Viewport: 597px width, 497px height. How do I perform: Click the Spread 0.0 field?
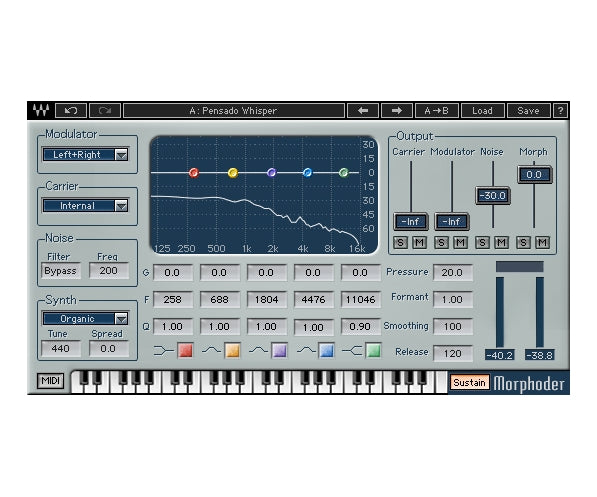pos(109,348)
